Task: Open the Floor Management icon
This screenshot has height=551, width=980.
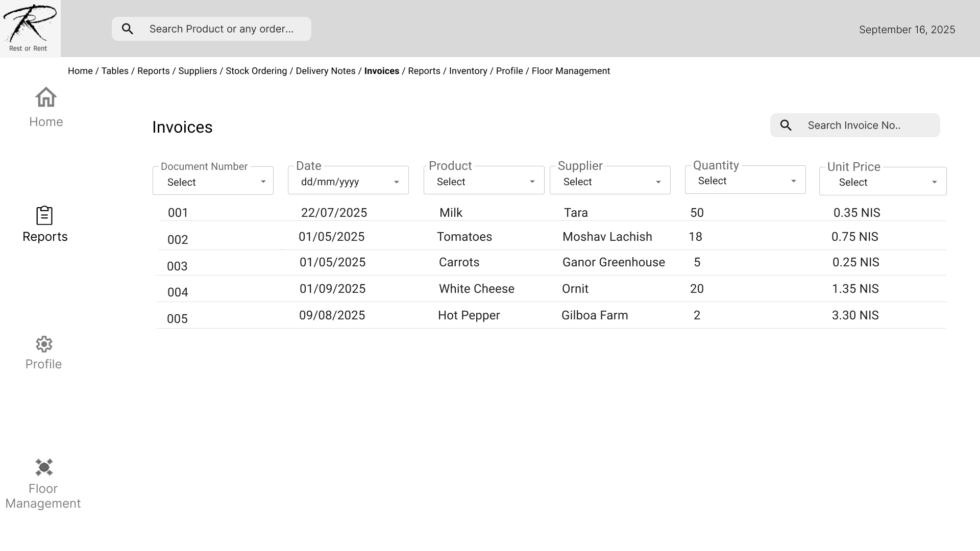Action: 44,467
